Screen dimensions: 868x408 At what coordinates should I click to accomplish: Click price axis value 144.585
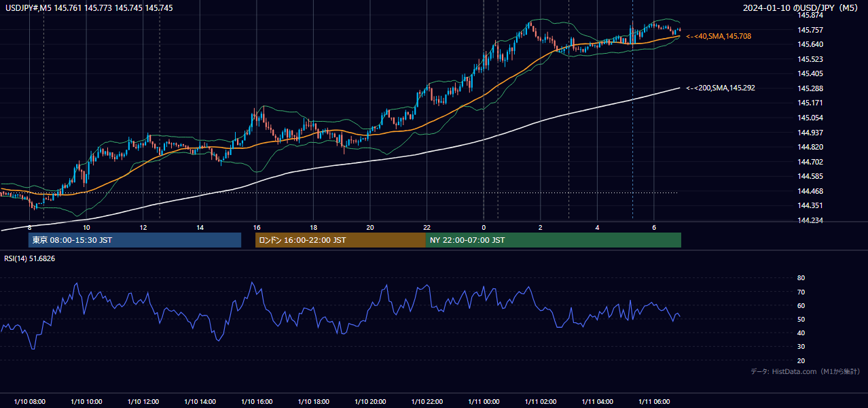point(810,176)
